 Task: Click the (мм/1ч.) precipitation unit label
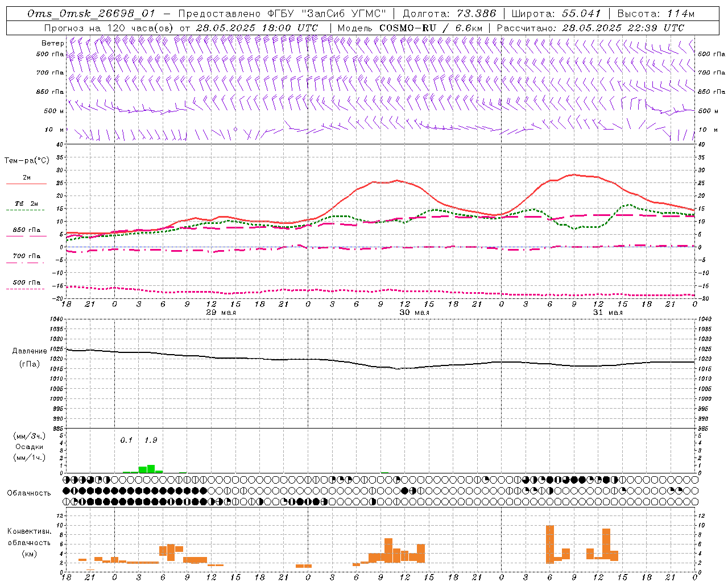(x=30, y=458)
